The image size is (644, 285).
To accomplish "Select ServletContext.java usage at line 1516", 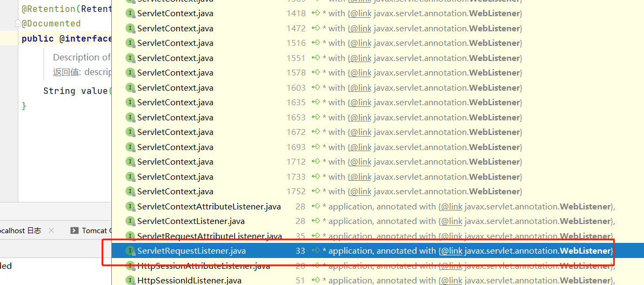I will [175, 43].
